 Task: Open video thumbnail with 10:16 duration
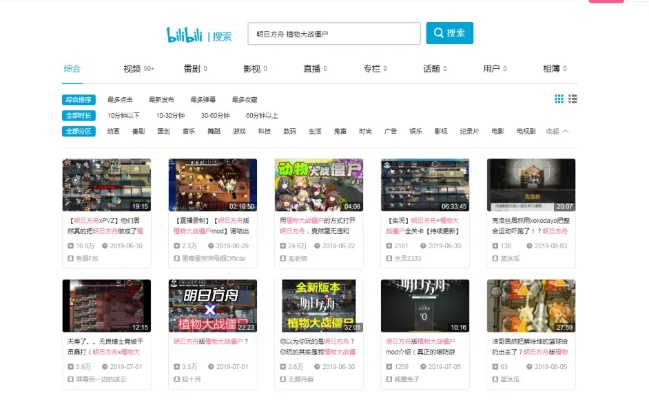point(425,306)
